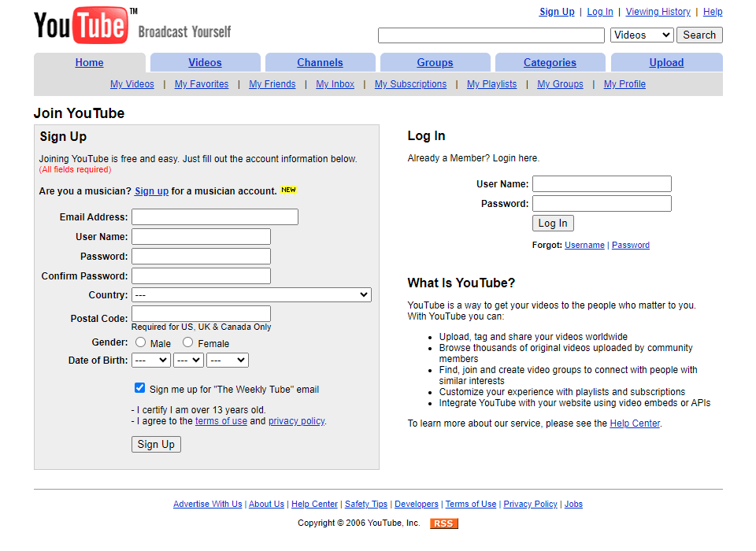756x551 pixels.
Task: Click the Search button
Action: click(x=699, y=35)
